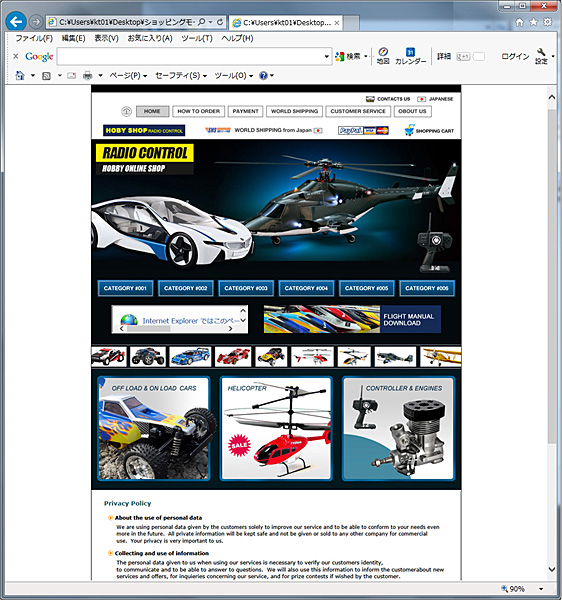Expand the セーフティ(S) dropdown menu

(x=181, y=75)
